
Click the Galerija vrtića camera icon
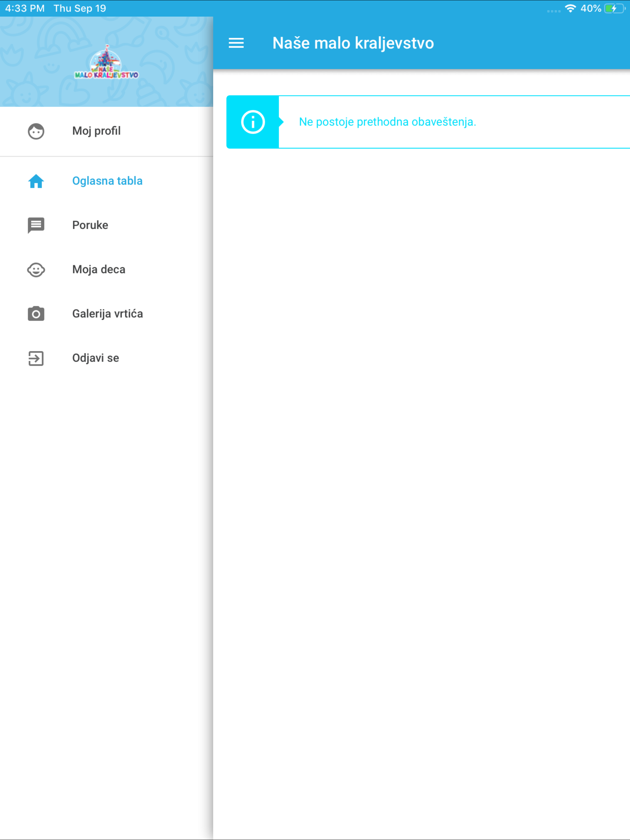(36, 314)
